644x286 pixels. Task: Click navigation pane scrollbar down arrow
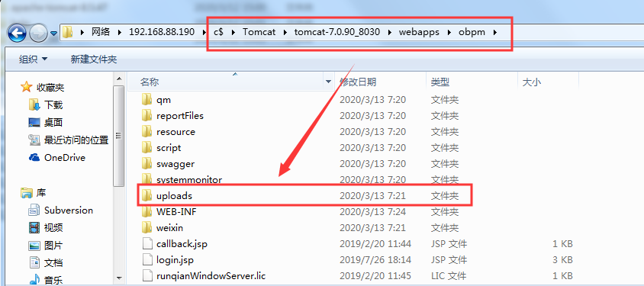point(120,278)
